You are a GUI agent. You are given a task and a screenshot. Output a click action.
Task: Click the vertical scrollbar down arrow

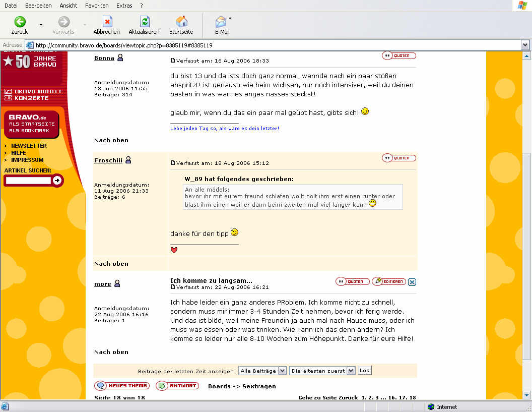(x=527, y=394)
